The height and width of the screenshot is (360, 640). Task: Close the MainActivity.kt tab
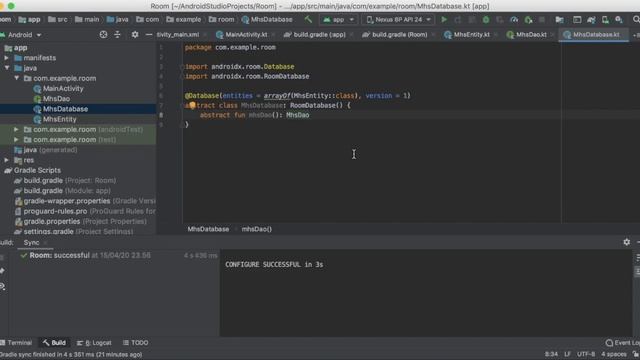coord(273,35)
